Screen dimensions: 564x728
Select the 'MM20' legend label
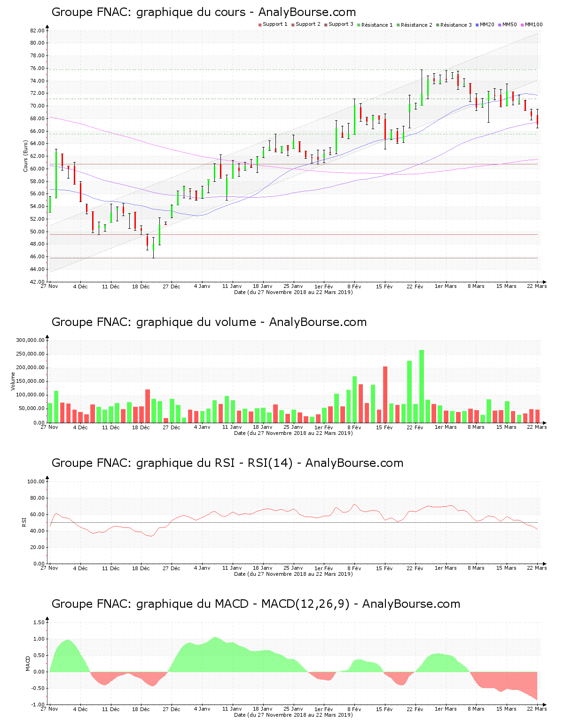[x=487, y=24]
